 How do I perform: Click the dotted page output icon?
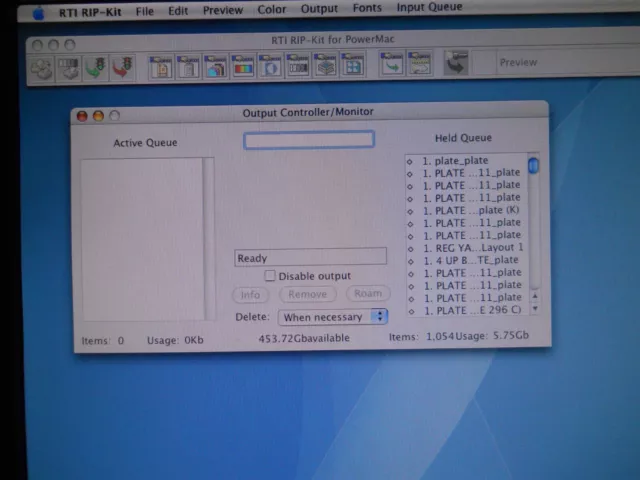tap(419, 63)
